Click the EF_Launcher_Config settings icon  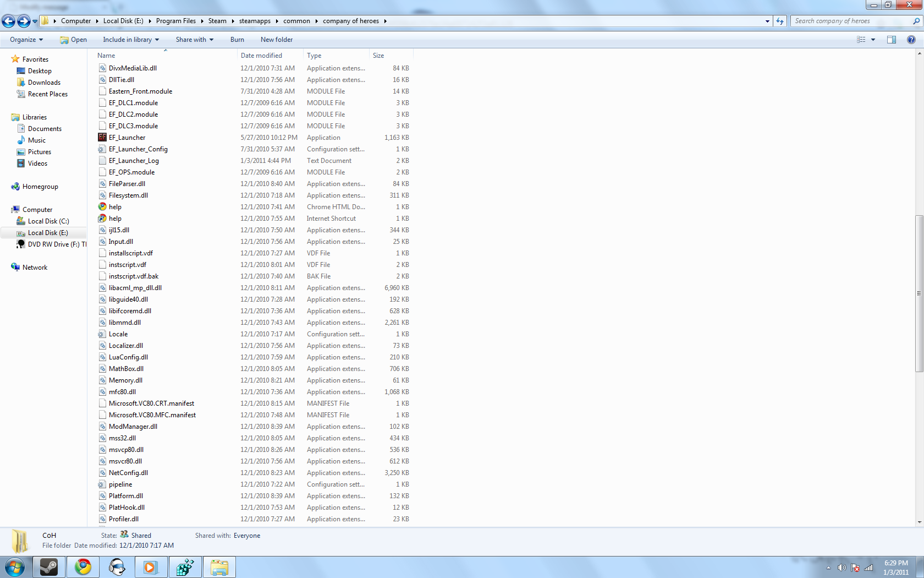[102, 149]
